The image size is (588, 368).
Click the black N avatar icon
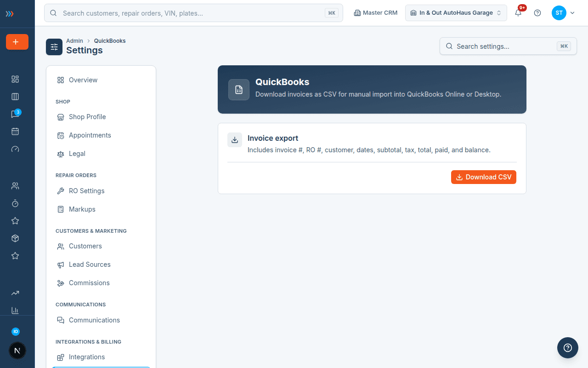coord(17,351)
